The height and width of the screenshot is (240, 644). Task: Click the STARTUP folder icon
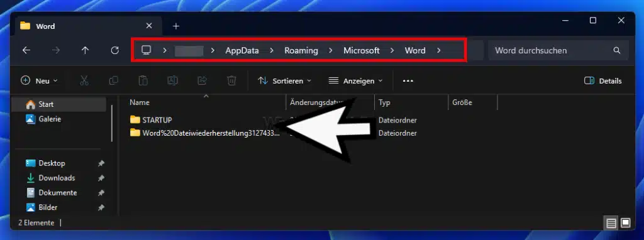(x=135, y=120)
